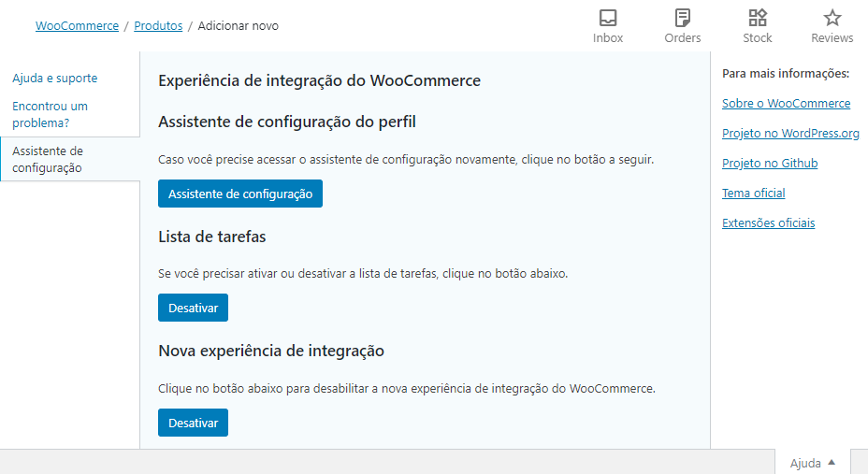Click paragraph starting 'Caso você precise acessar'
This screenshot has height=474, width=868.
[x=406, y=160]
